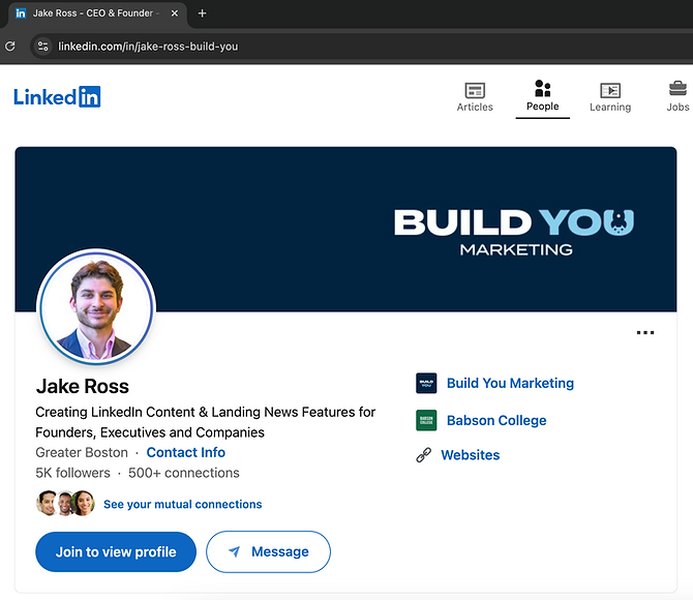Open Contact Info link
The image size is (693, 600).
coord(186,452)
